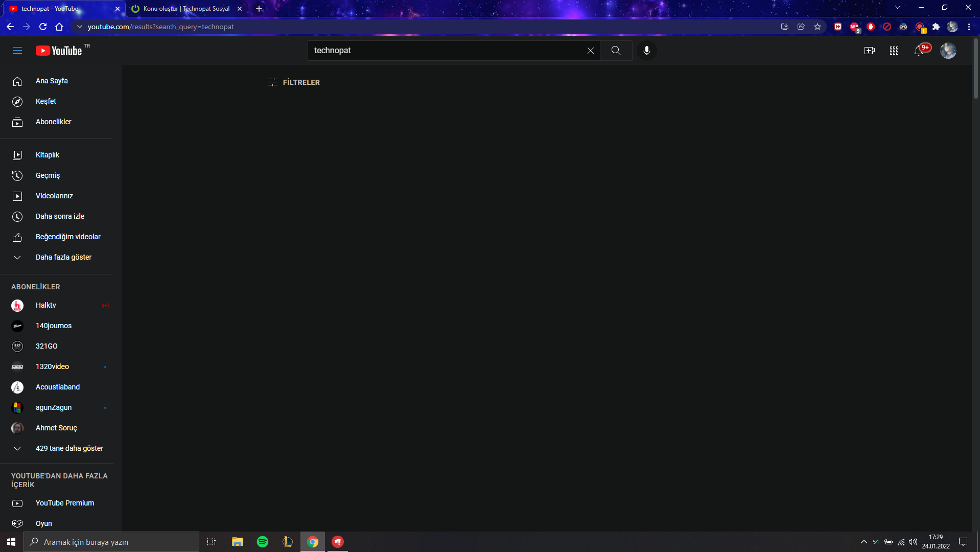Image resolution: width=980 pixels, height=552 pixels.
Task: Expand 429 tane daha göster subscriptions
Action: (57, 448)
